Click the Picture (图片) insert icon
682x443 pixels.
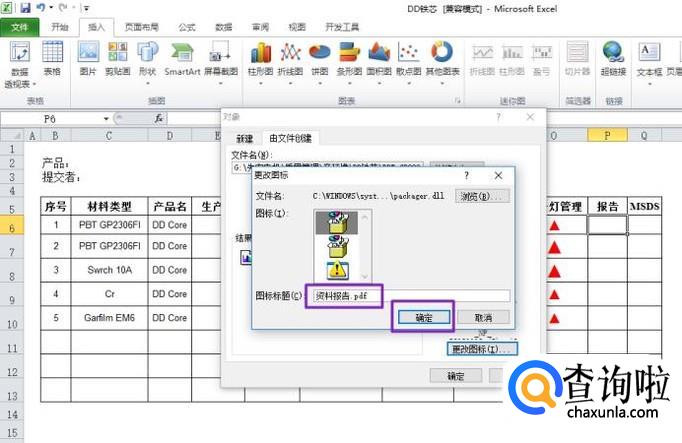(x=88, y=59)
